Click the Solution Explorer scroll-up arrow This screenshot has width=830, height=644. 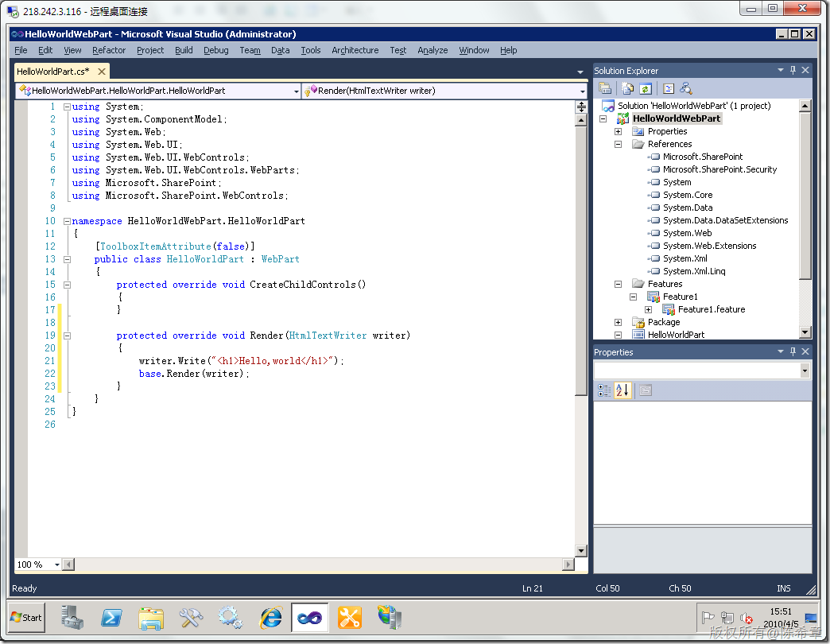pyautogui.click(x=805, y=105)
